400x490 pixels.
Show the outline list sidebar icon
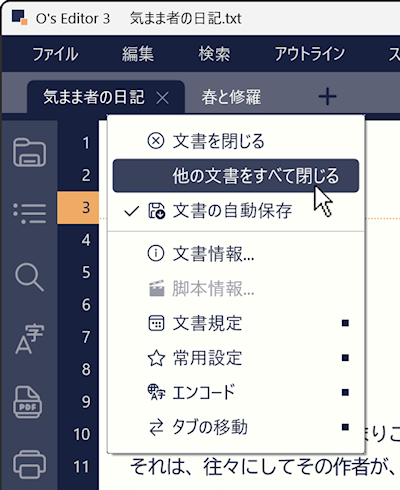click(x=29, y=213)
